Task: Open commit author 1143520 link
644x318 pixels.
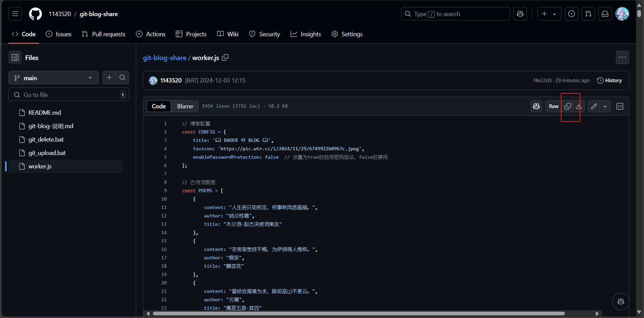Action: click(171, 81)
